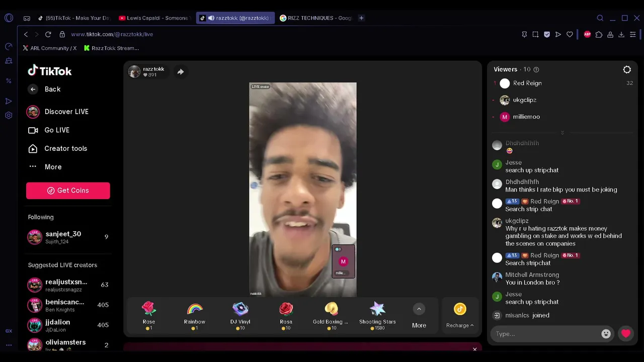Expand the Recharge coins menu
Image resolution: width=644 pixels, height=362 pixels.
pos(460,316)
